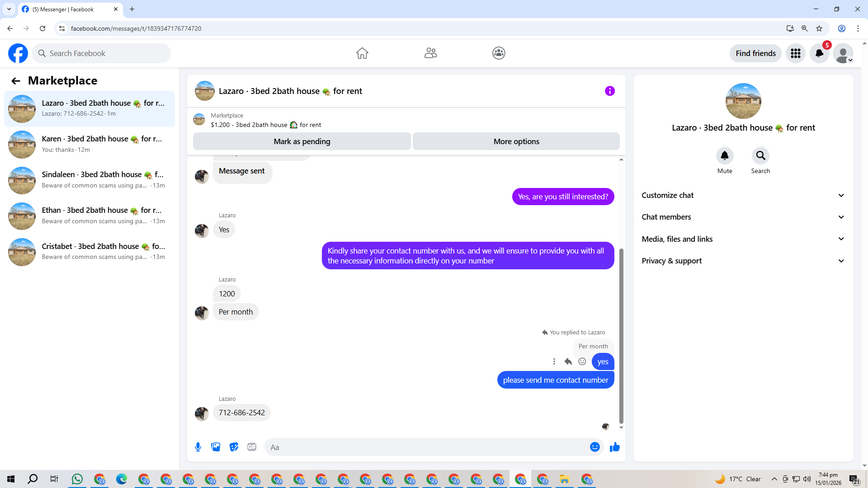The width and height of the screenshot is (868, 488).
Task: Go to the Facebook Home tab
Action: pos(362,53)
